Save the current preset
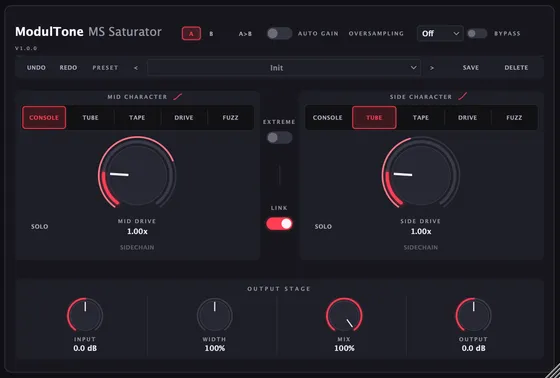The width and height of the screenshot is (560, 378). pyautogui.click(x=471, y=68)
